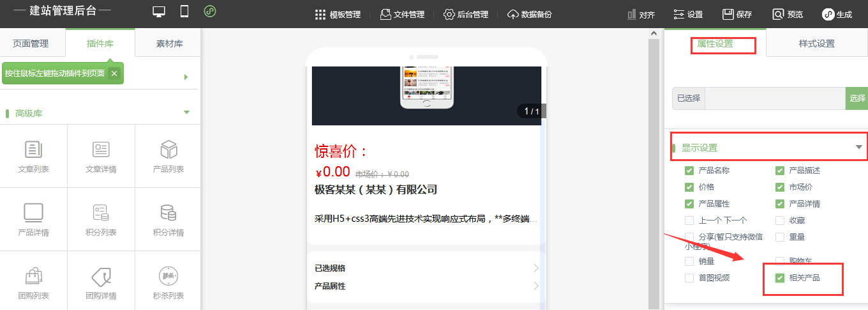Click the green mini-program icon
Screen dimensions: 868x310
pos(209,12)
